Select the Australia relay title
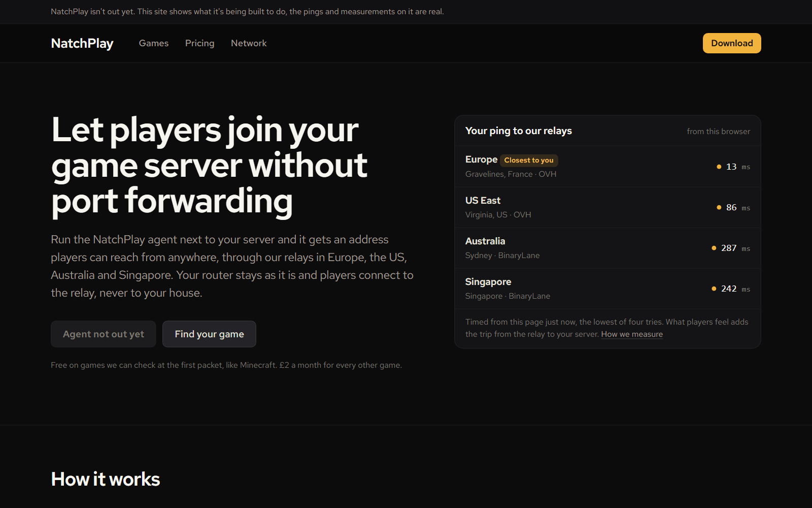Image resolution: width=812 pixels, height=508 pixels. [x=485, y=241]
